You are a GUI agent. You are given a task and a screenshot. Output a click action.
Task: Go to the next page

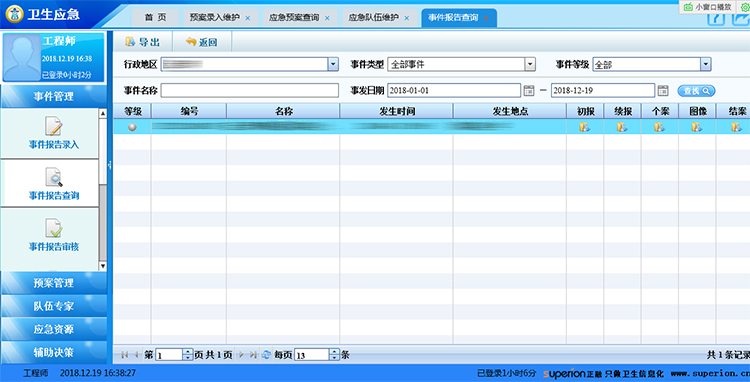[x=241, y=355]
